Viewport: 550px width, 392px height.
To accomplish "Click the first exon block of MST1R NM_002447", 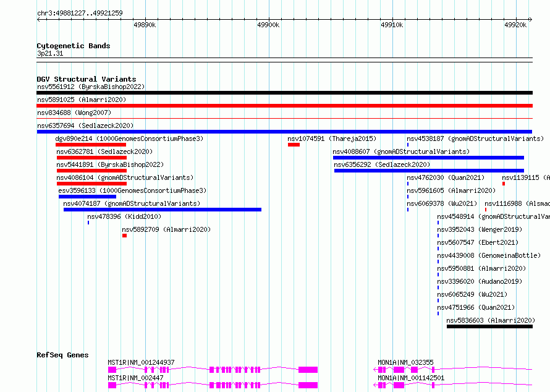I will tap(112, 385).
